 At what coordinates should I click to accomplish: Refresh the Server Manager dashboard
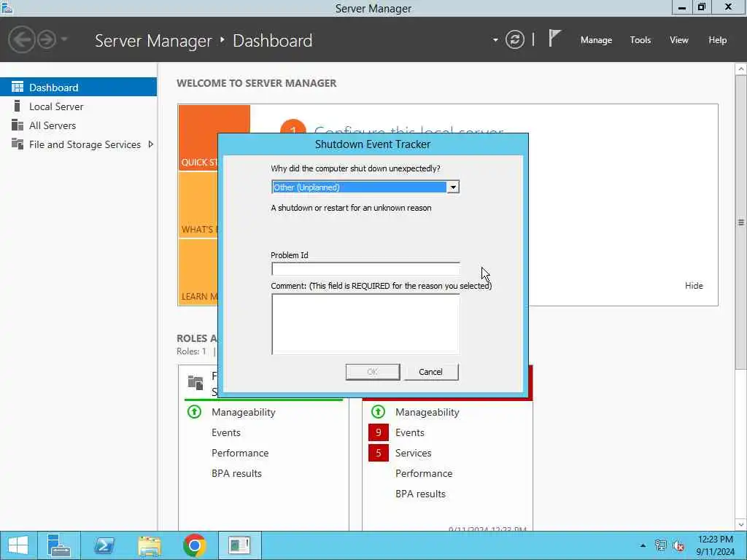514,39
